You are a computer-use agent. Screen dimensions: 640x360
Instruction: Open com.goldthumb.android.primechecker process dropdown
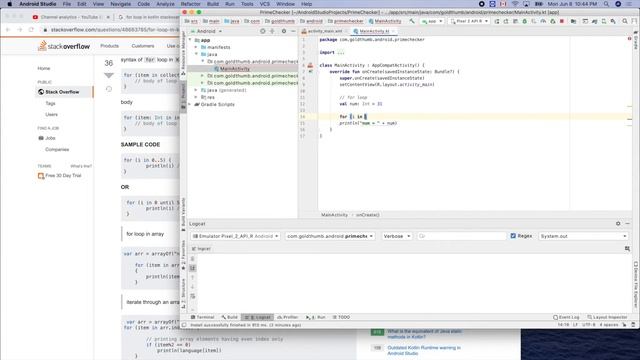[x=330, y=236]
